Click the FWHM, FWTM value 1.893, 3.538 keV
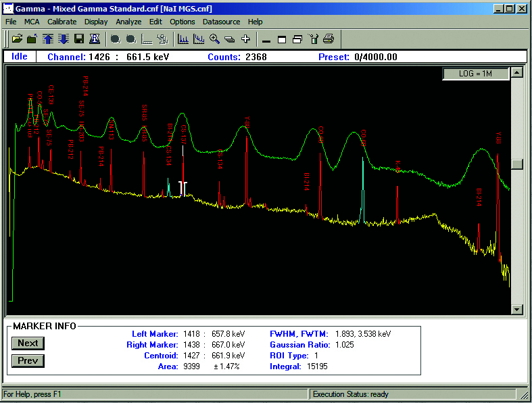 (363, 334)
